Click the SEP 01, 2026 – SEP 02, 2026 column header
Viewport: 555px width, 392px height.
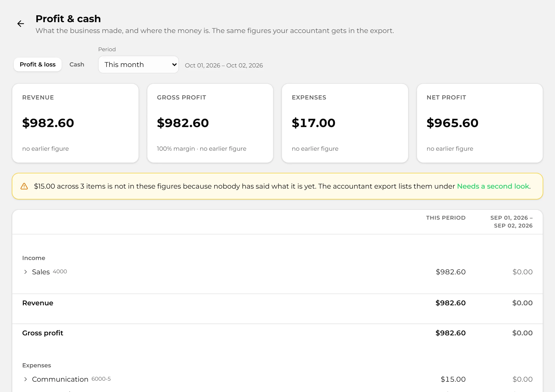pos(511,222)
